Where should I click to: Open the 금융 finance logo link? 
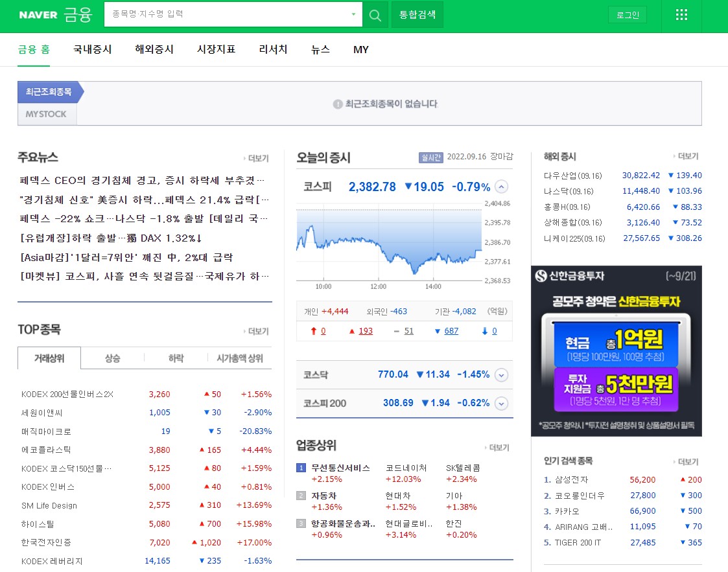pyautogui.click(x=78, y=15)
